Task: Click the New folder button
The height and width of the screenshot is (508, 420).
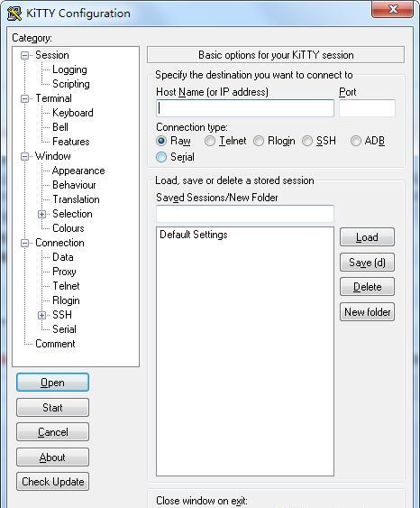Action: click(x=367, y=312)
